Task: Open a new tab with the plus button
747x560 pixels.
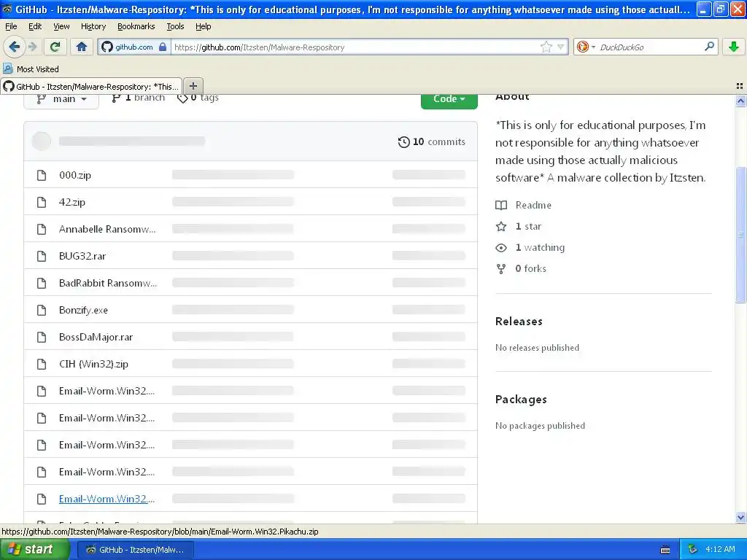Action: tap(193, 86)
